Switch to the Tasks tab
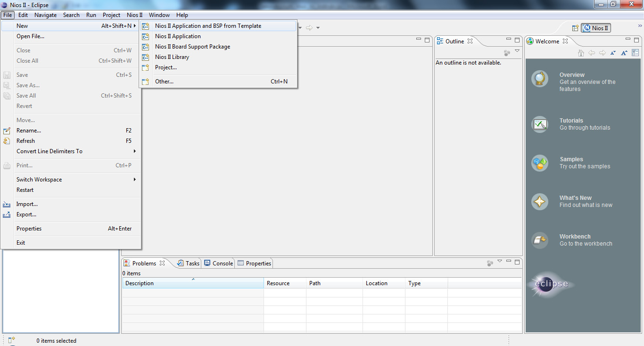 tap(188, 263)
